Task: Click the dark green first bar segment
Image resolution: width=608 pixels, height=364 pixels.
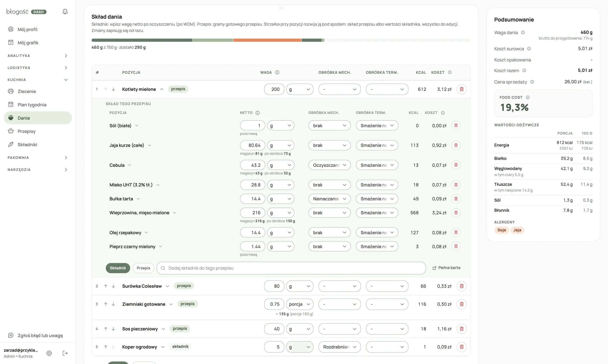Action: point(142,40)
